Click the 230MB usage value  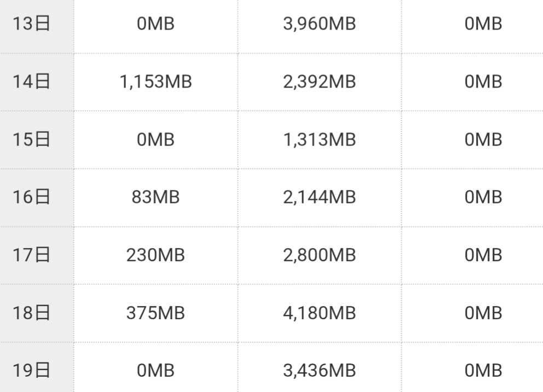click(155, 255)
